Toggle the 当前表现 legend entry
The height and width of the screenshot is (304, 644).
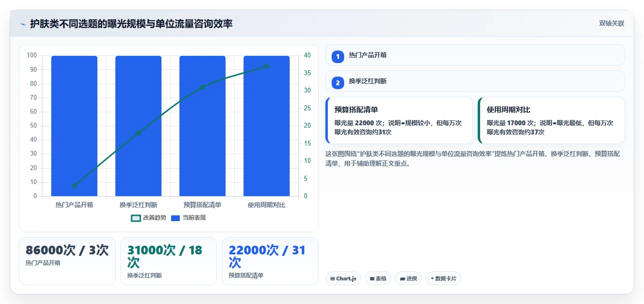pos(188,218)
